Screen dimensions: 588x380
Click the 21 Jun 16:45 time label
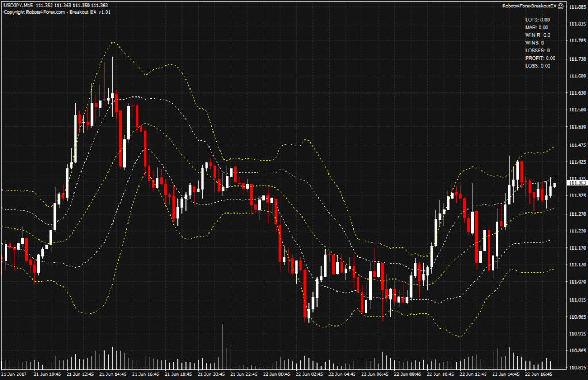(145, 374)
